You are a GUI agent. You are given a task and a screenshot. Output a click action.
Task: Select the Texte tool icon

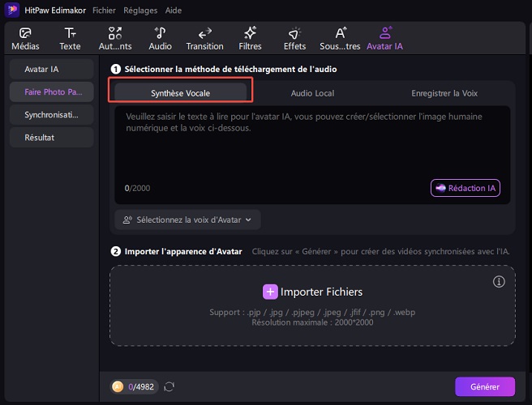coord(71,33)
